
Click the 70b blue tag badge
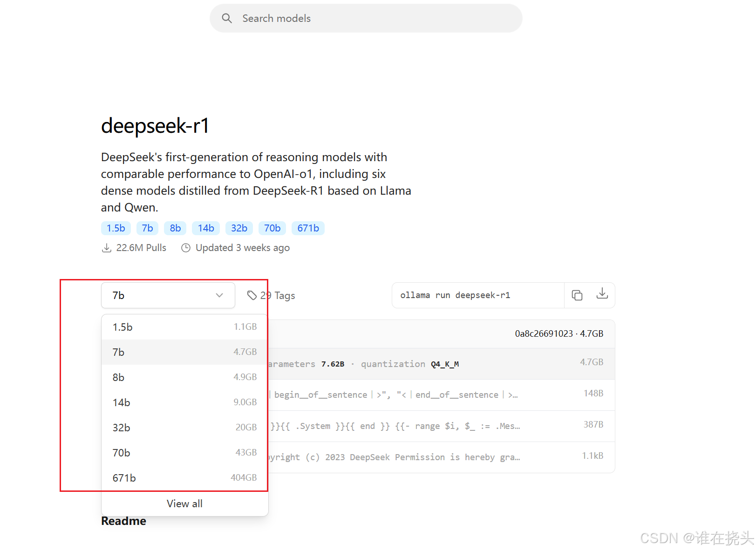272,228
